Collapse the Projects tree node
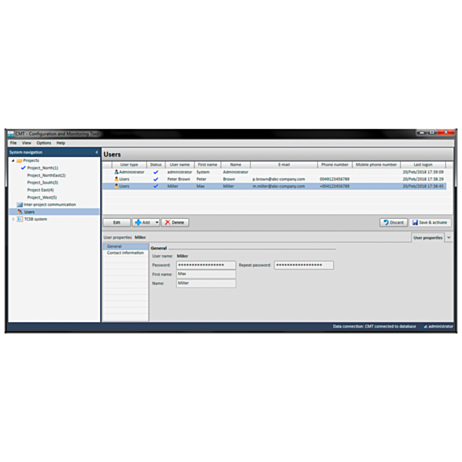The width and height of the screenshot is (462, 462). click(x=13, y=161)
